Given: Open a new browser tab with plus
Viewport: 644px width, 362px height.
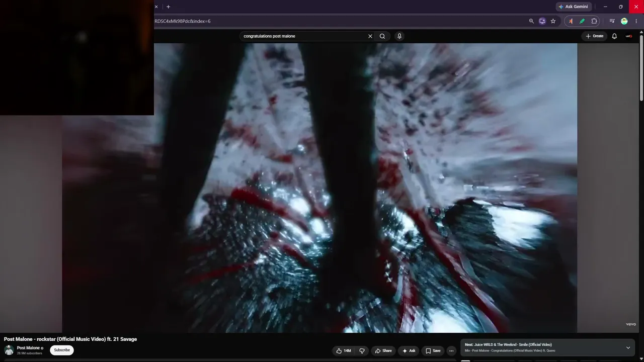Looking at the screenshot, I should click(x=168, y=7).
